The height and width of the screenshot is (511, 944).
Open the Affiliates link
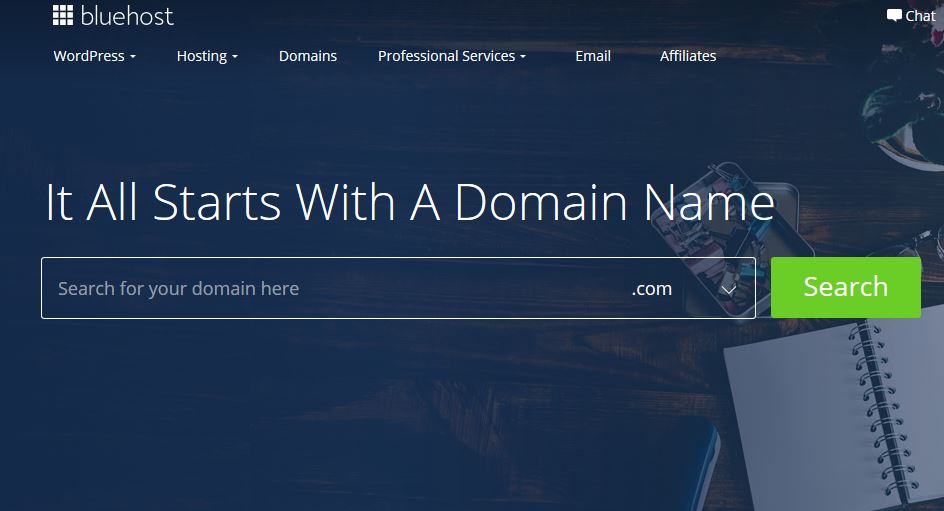tap(688, 56)
